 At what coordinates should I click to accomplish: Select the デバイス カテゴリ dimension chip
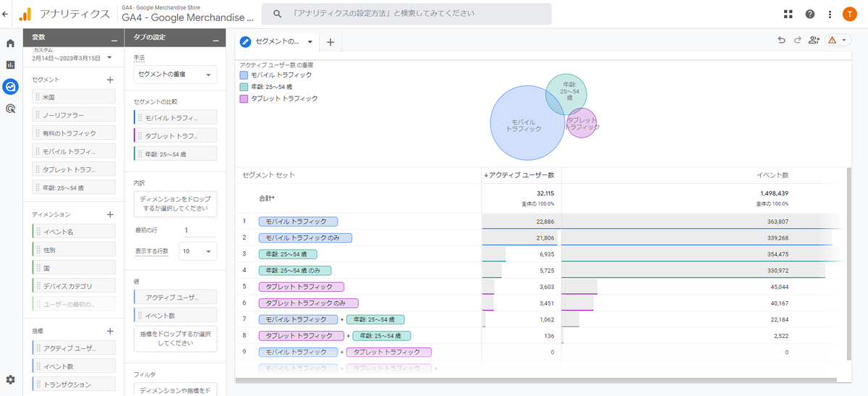pyautogui.click(x=74, y=286)
